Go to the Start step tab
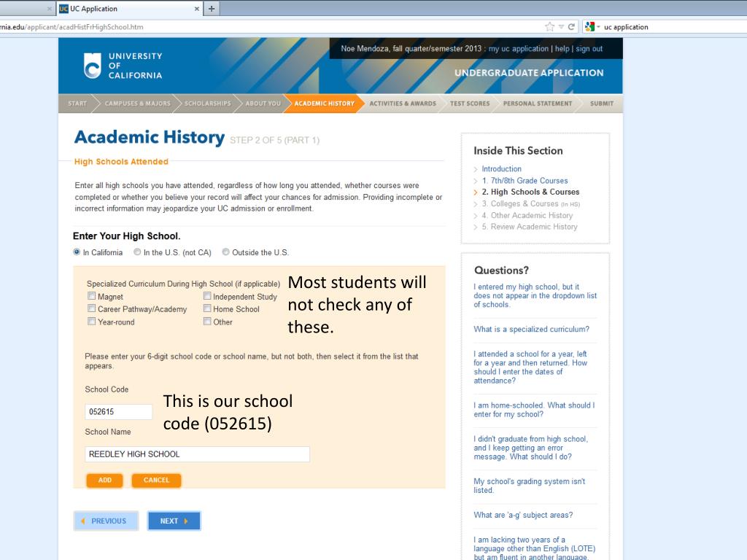The height and width of the screenshot is (560, 747). click(77, 104)
